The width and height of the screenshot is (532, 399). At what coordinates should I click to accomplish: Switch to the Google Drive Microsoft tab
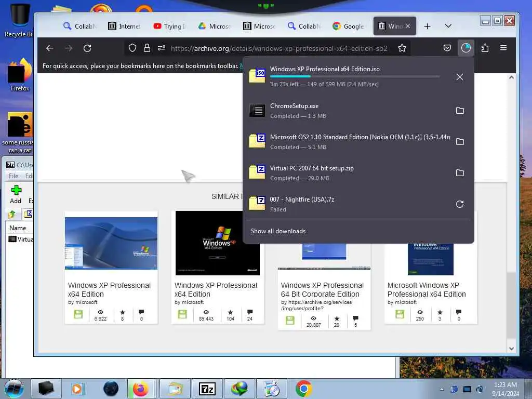(x=215, y=26)
